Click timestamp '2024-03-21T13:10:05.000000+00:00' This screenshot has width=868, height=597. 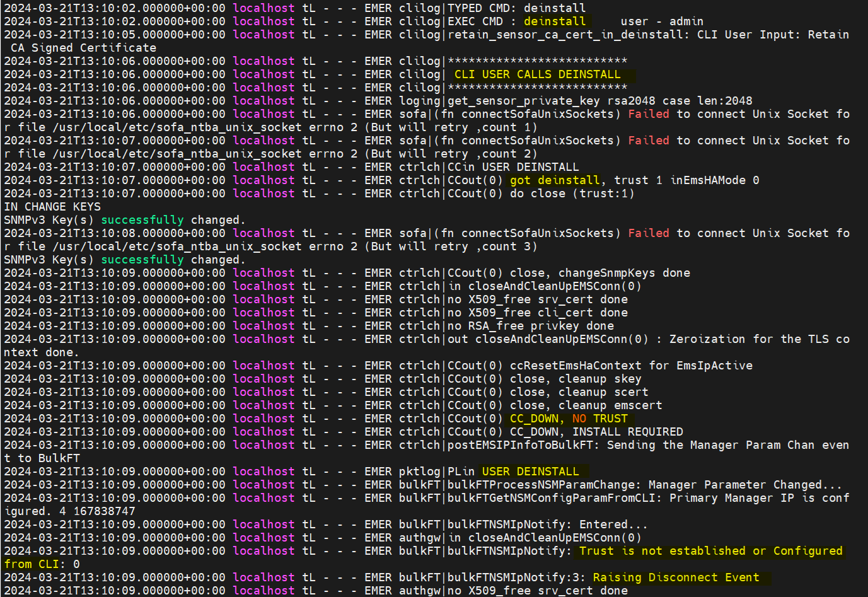click(115, 35)
